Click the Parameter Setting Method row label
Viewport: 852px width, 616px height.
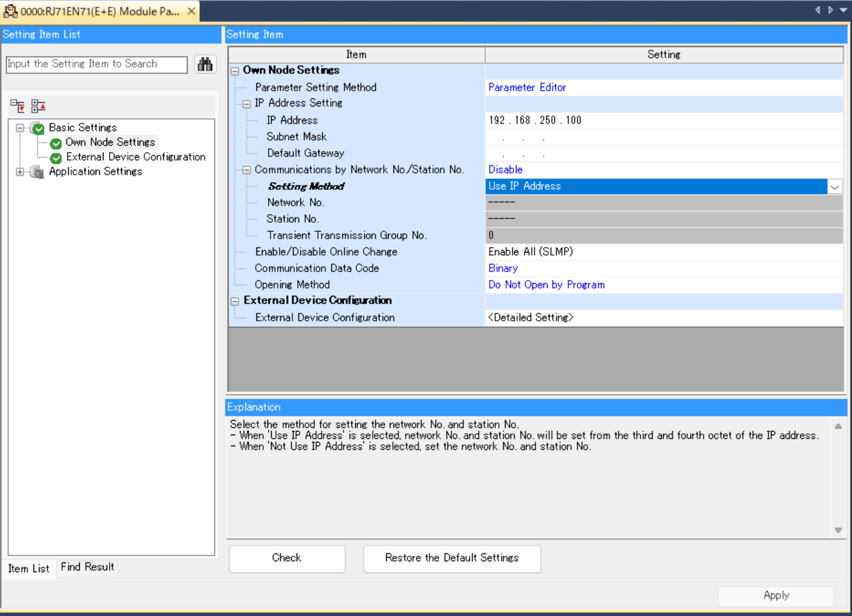315,88
